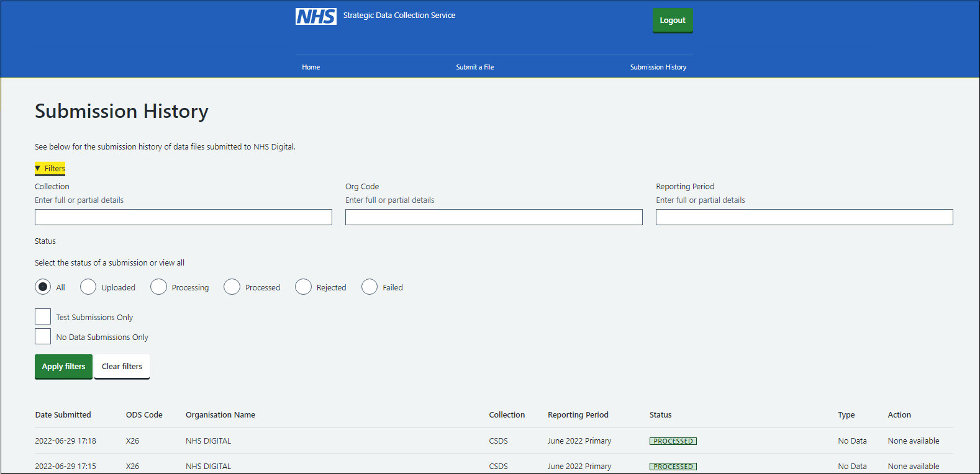Collapse the Filters disclosure triangle
Image resolution: width=980 pixels, height=474 pixels.
coord(38,168)
